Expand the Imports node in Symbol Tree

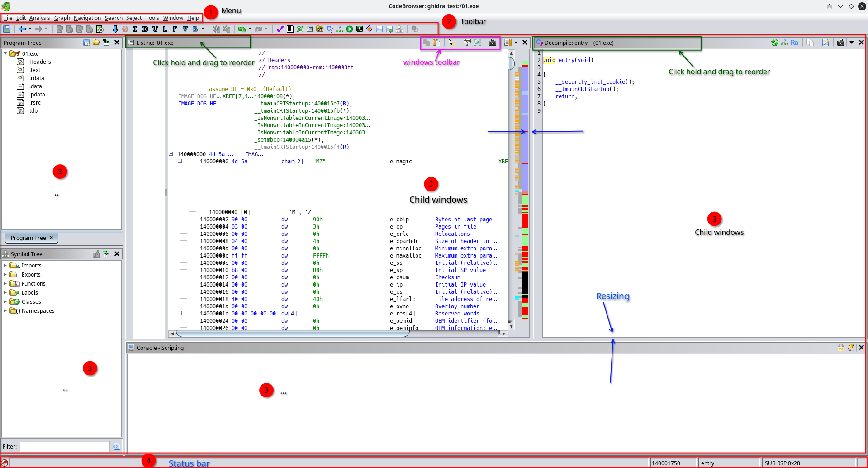coord(5,266)
